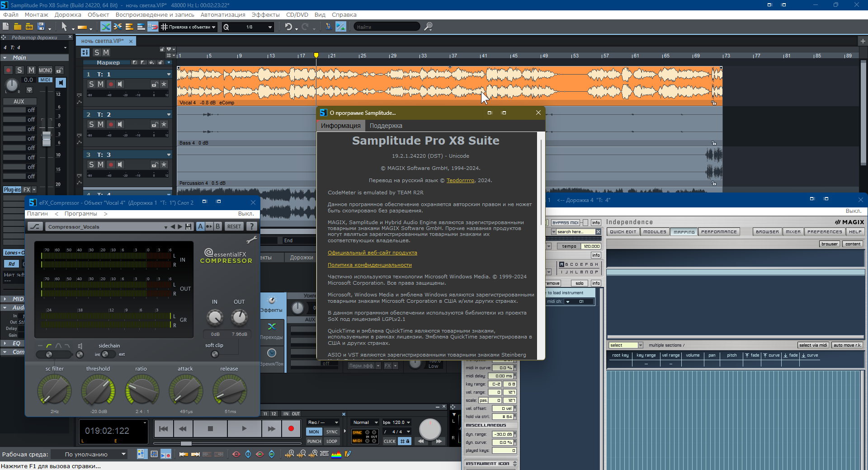
Task: Open the PREFERENCES tab in Independence
Action: point(825,232)
